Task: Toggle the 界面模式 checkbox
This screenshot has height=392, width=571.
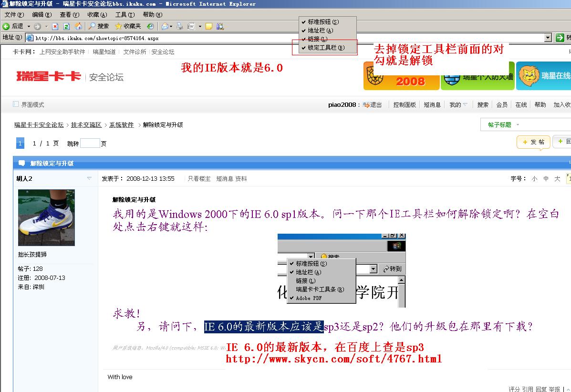Action: [x=16, y=104]
